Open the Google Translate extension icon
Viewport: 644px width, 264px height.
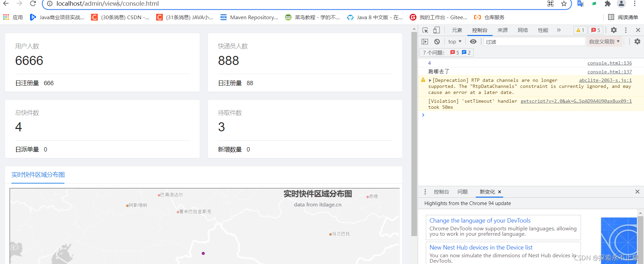[580, 4]
